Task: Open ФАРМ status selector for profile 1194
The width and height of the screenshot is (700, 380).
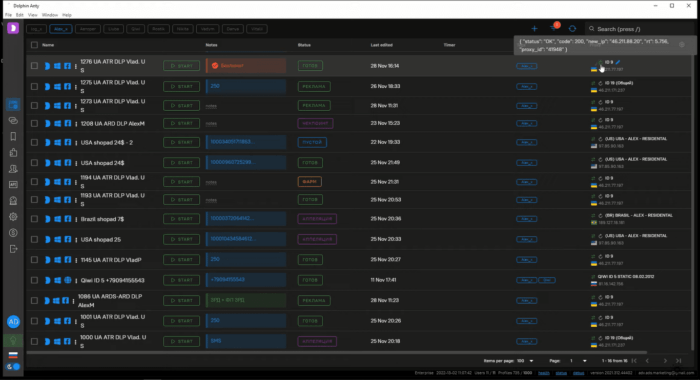Action: coord(310,182)
